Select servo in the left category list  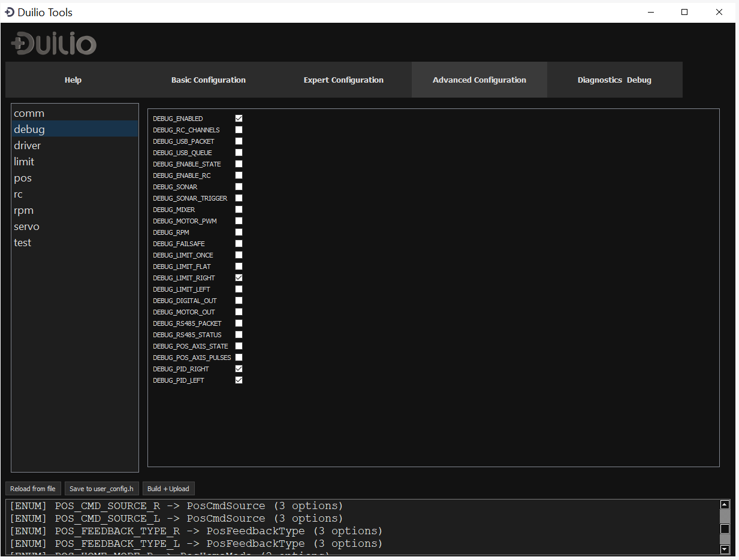coord(26,226)
